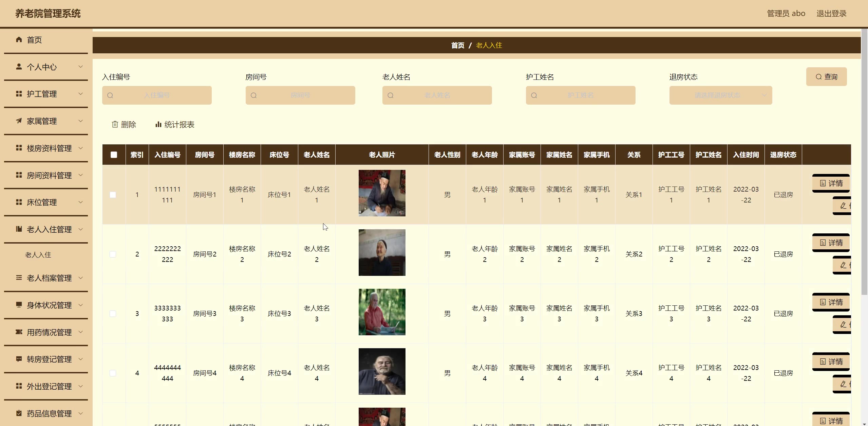The image size is (868, 426).
Task: Click the person icon for 个人中心
Action: [19, 67]
